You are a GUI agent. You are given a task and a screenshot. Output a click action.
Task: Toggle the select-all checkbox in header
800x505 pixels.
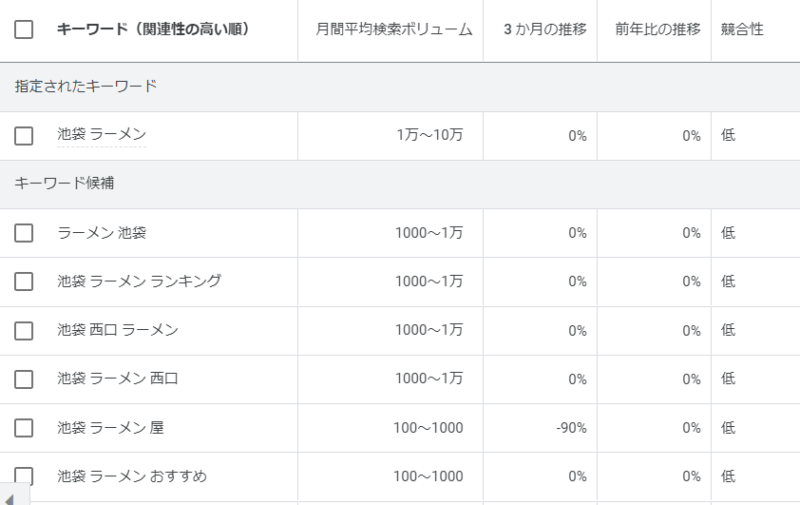click(x=24, y=30)
